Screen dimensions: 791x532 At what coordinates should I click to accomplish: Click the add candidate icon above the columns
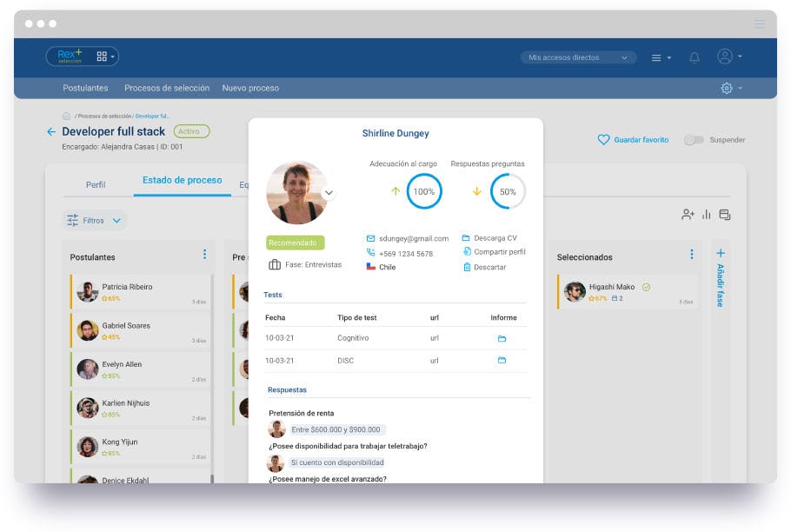688,214
